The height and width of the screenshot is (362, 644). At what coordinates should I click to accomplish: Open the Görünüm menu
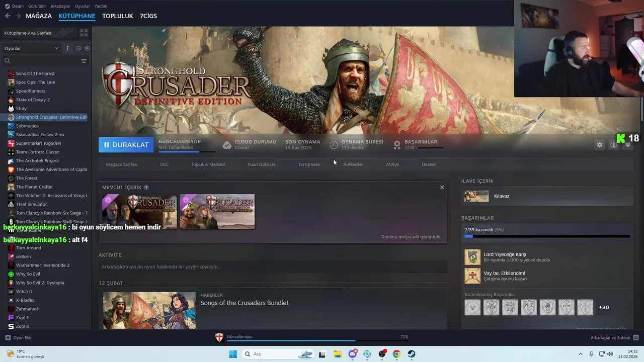coord(37,6)
